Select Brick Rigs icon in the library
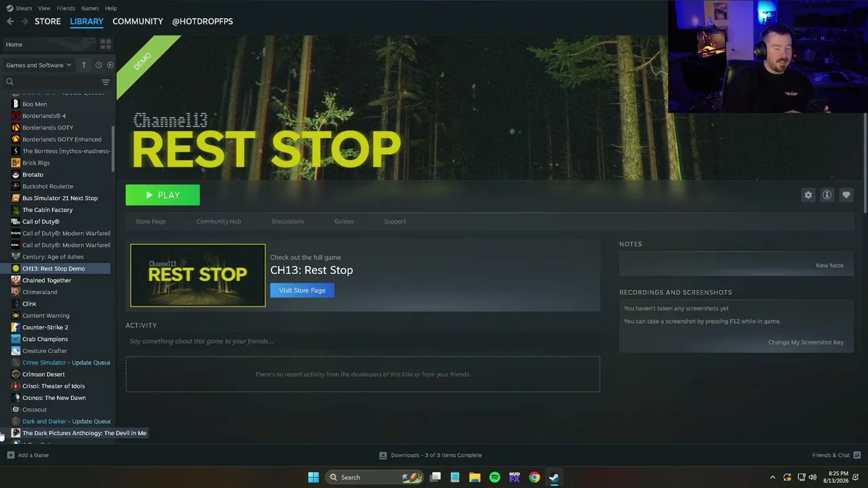Screen dimensions: 868x488 pos(16,163)
